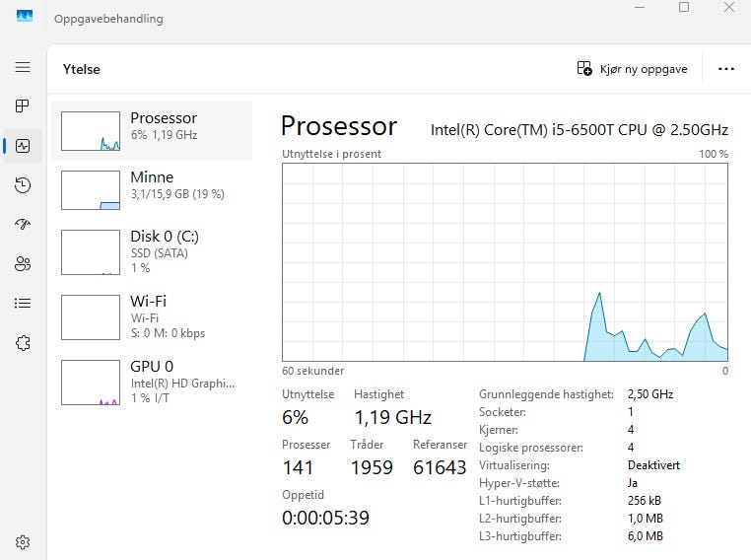751x560 pixels.
Task: Open Task Manager settings gear
Action: coord(23,542)
